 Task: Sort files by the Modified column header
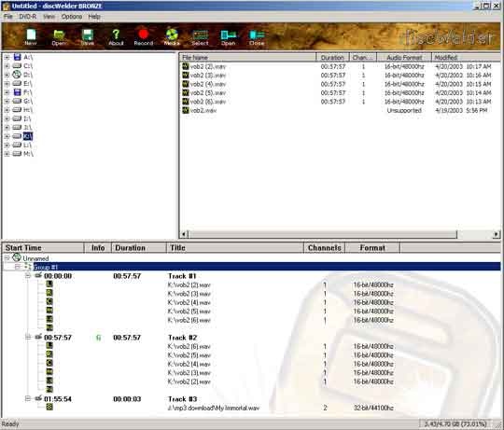click(466, 58)
